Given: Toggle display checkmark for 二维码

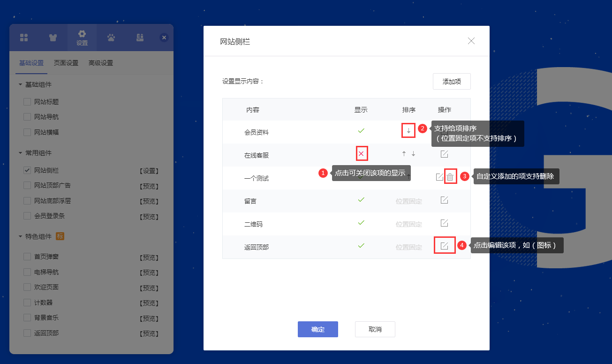Looking at the screenshot, I should 361,222.
